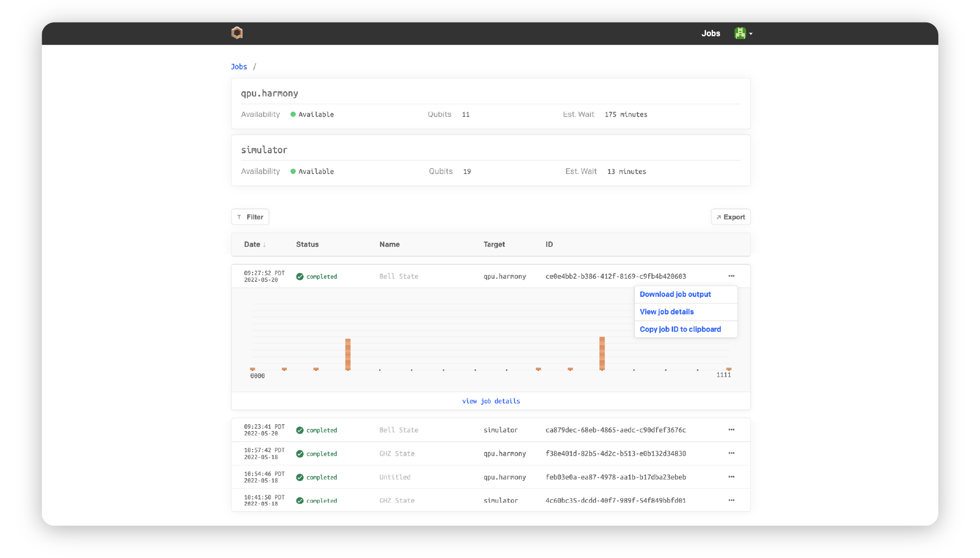
Task: Click the Jobs breadcrumb link
Action: [x=239, y=67]
